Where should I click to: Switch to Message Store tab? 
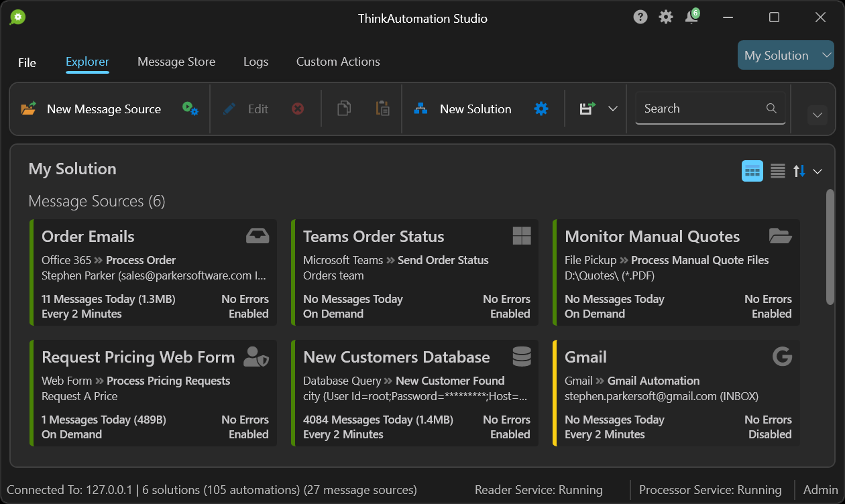176,62
